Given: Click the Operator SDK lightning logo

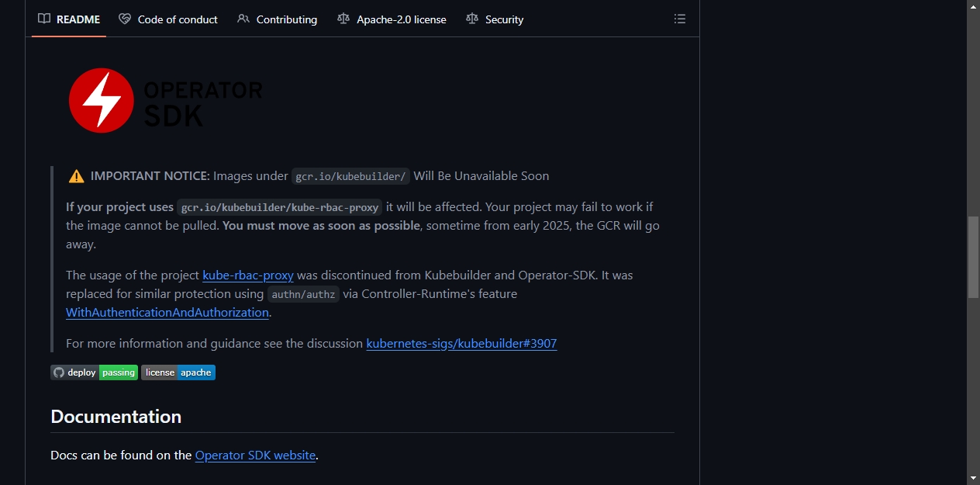Looking at the screenshot, I should 166,101.
